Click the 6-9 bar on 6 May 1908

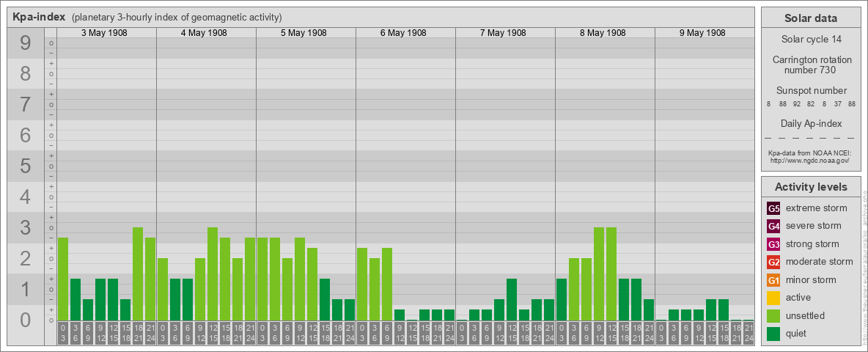pos(387,284)
